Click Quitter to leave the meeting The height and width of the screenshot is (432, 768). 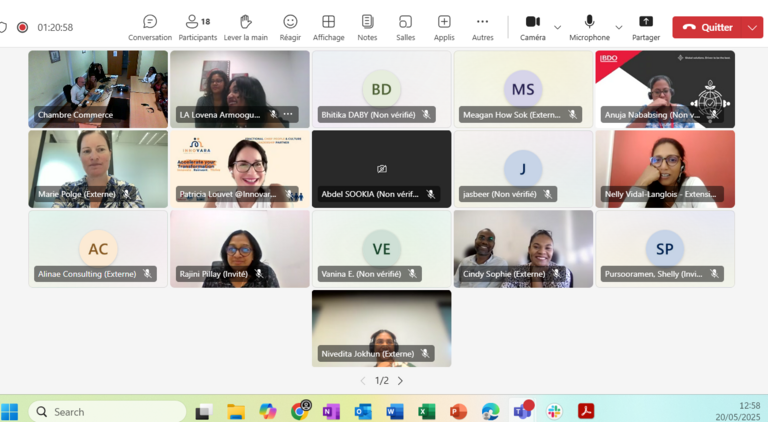pyautogui.click(x=708, y=27)
